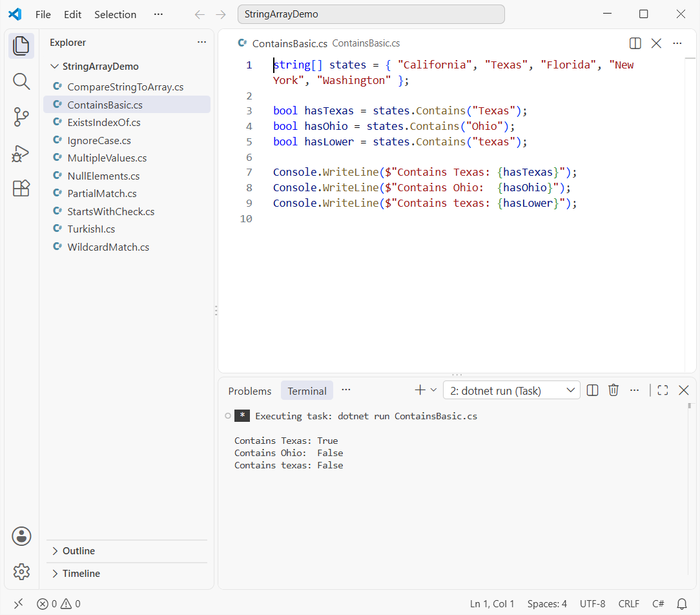
Task: Open StartsWithCheck.cs file
Action: (x=127, y=211)
